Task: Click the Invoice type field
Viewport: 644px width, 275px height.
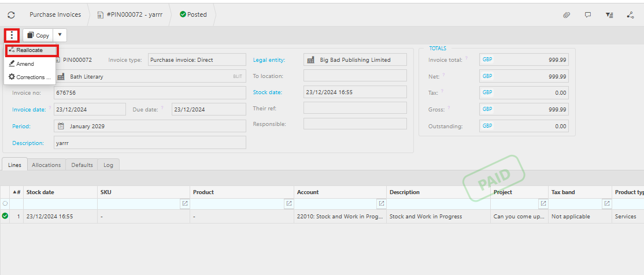Action: click(197, 60)
